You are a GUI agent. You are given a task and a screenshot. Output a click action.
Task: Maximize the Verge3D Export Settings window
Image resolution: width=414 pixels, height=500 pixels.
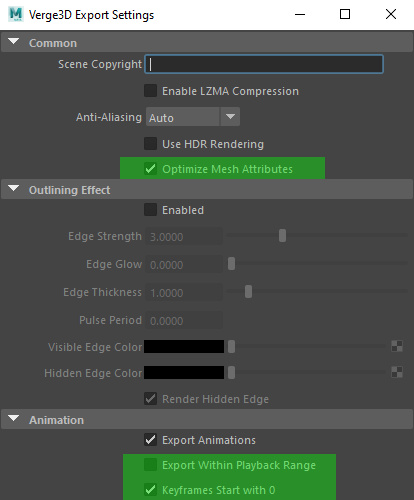pos(345,14)
